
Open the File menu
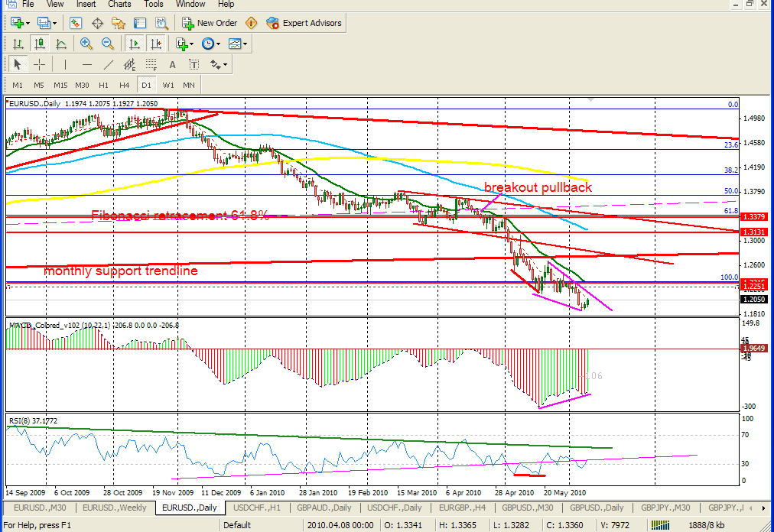(x=28, y=4)
